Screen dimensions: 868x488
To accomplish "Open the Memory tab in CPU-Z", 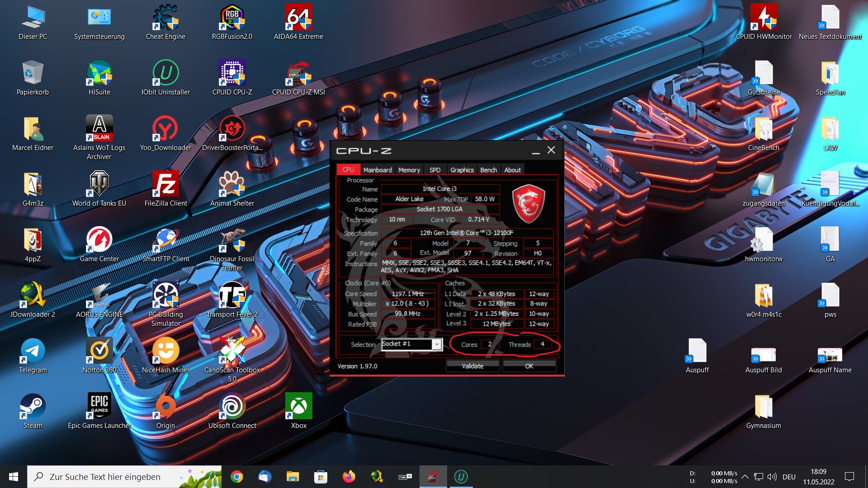I will click(x=409, y=170).
